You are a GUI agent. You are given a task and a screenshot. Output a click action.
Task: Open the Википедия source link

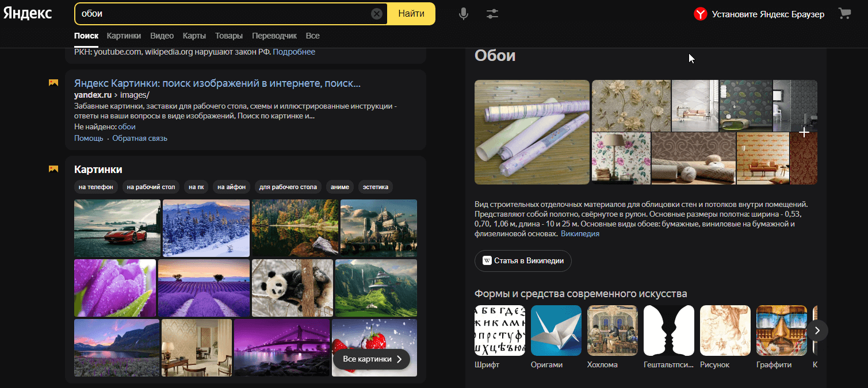580,234
